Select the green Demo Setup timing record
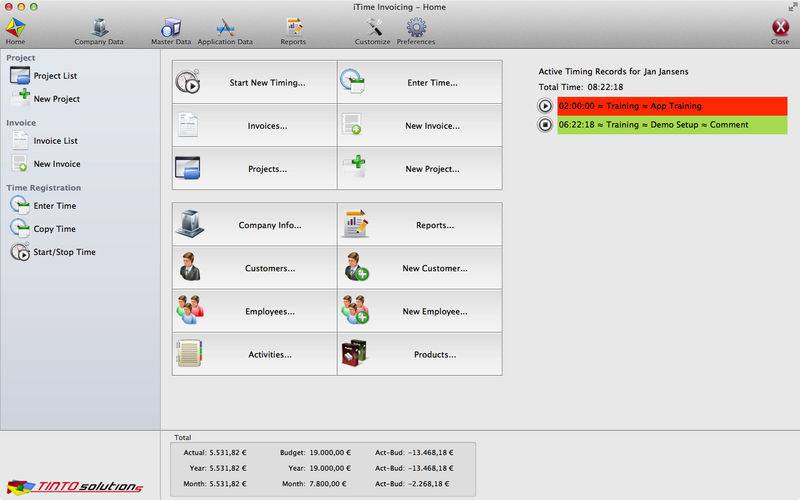Image resolution: width=800 pixels, height=500 pixels. click(x=672, y=125)
